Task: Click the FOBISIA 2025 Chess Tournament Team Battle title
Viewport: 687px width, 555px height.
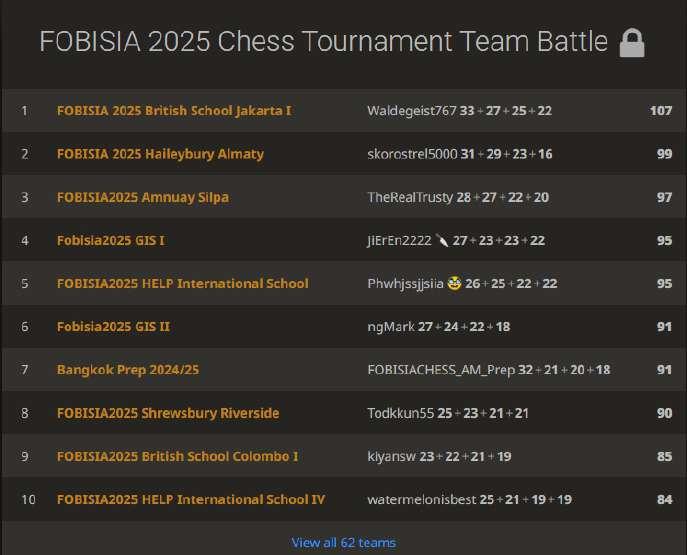Action: pos(323,42)
